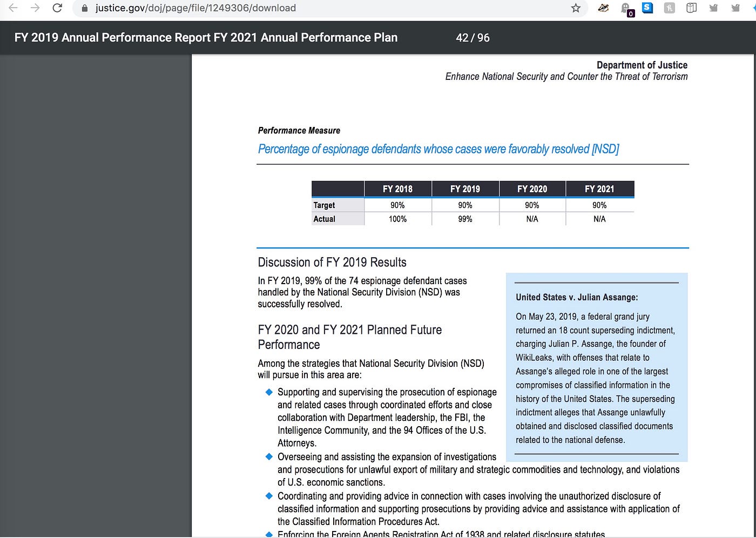Select the FY 2018 column header
Image resolution: width=756 pixels, height=538 pixels.
coord(397,189)
